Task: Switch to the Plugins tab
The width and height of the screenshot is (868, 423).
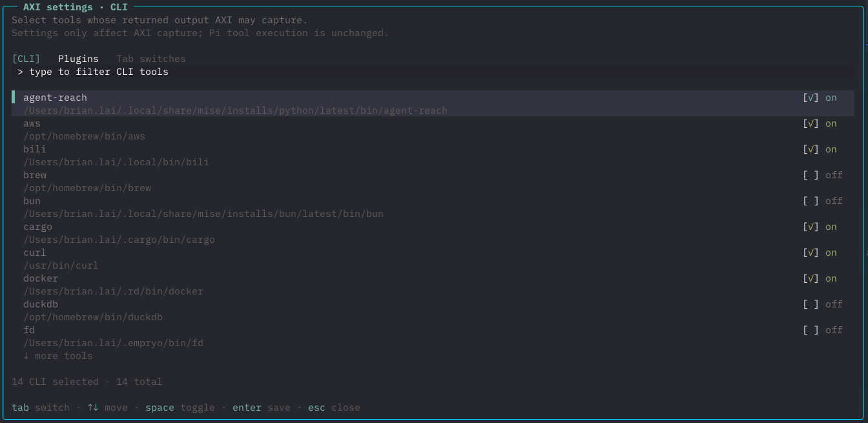Action: (x=78, y=59)
